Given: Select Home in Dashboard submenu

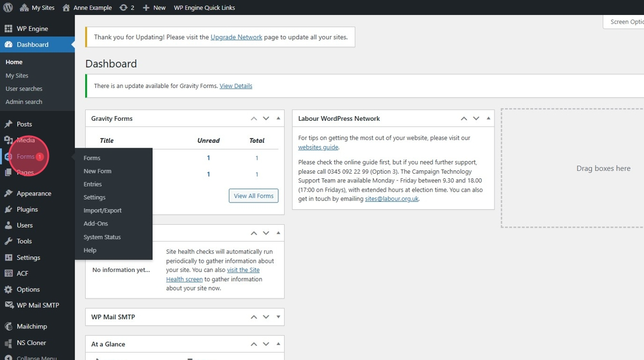Looking at the screenshot, I should point(14,62).
